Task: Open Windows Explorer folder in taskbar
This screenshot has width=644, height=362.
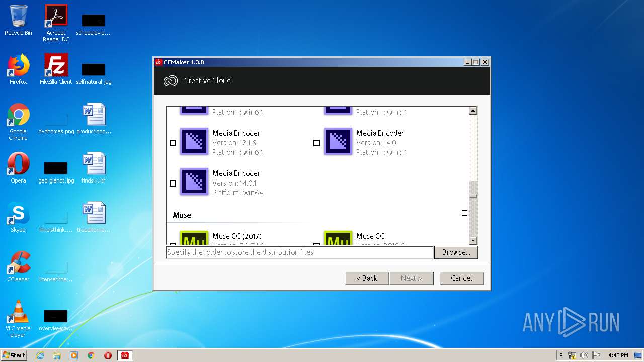Action: coord(57,355)
